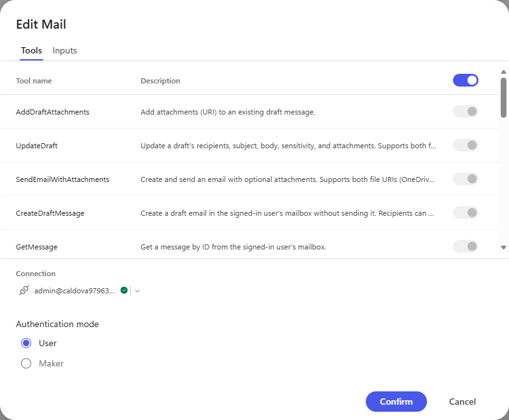This screenshot has height=420, width=509.
Task: Enable the AddDraftAttachments tool toggle
Action: (x=466, y=111)
